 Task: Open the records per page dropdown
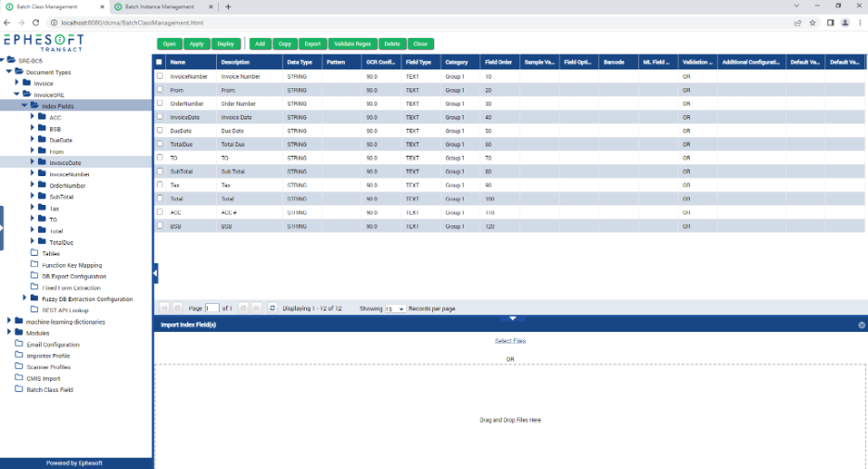pos(395,309)
